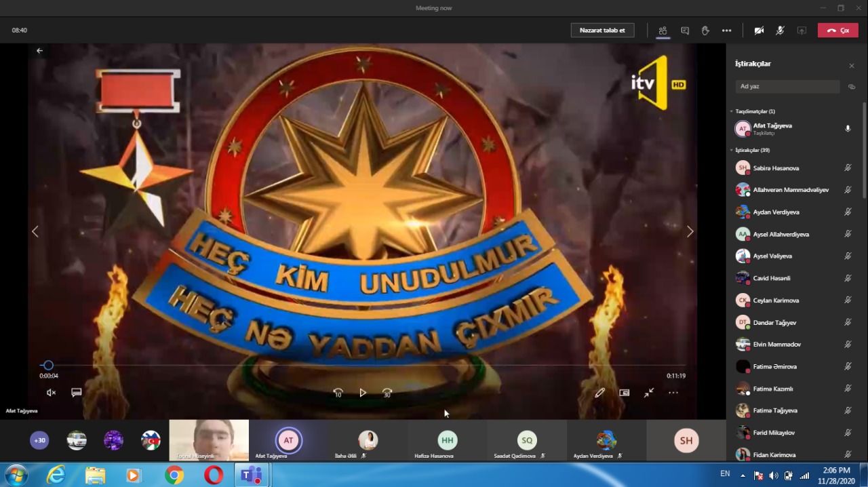The width and height of the screenshot is (868, 487).
Task: Raise your hand in the meeting
Action: [705, 31]
